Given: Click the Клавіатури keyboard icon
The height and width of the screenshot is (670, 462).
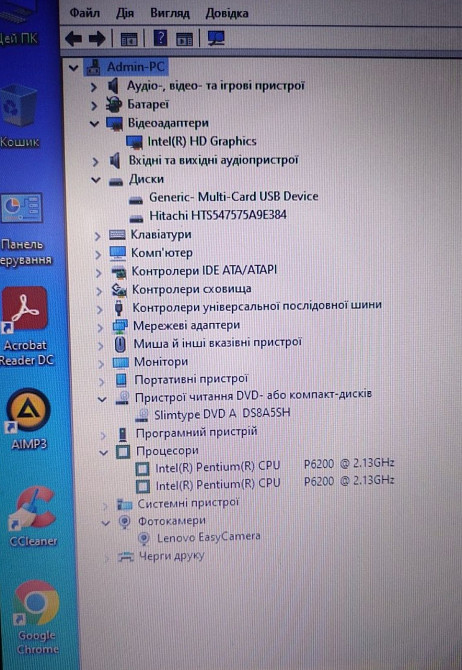Looking at the screenshot, I should (117, 234).
